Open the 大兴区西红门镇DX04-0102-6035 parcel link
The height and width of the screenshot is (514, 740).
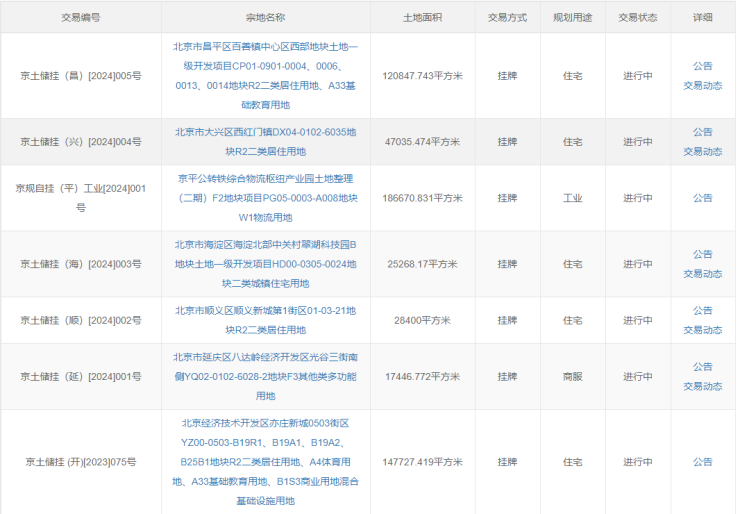[265, 141]
